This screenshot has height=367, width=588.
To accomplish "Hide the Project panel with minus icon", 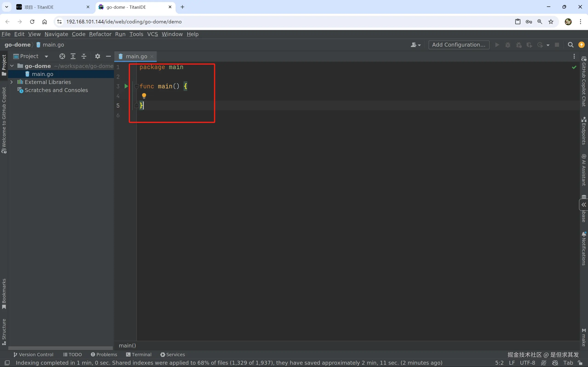I will point(108,56).
